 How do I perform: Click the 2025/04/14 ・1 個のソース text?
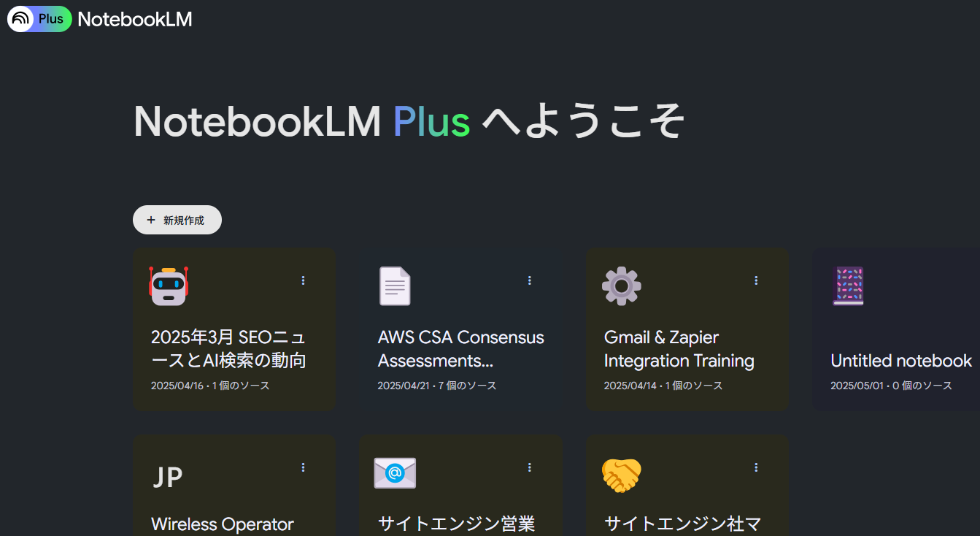[663, 386]
